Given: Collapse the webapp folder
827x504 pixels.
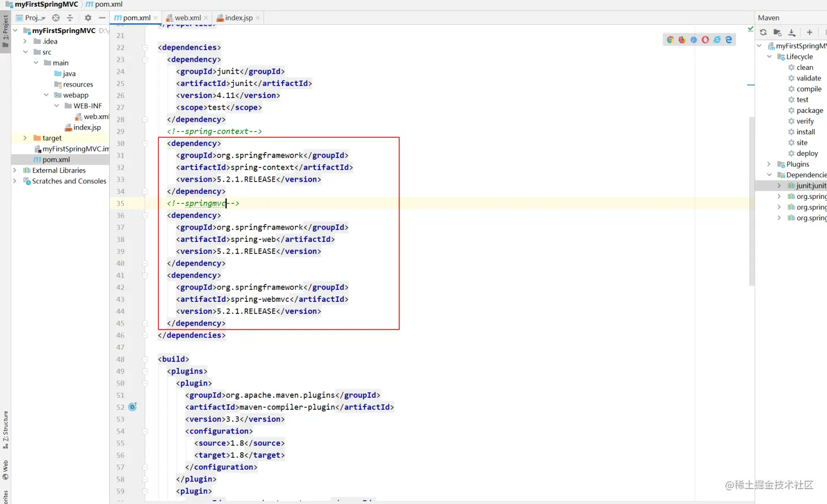Looking at the screenshot, I should 46,95.
